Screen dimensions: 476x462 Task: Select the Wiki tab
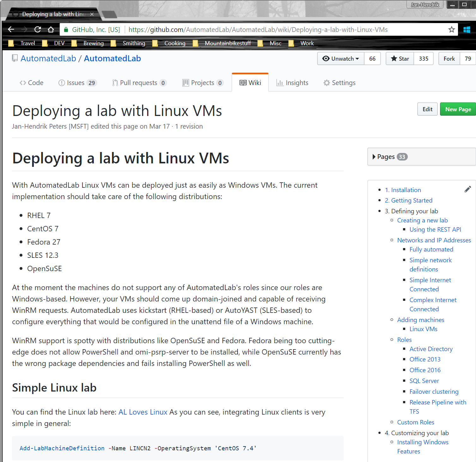[250, 83]
